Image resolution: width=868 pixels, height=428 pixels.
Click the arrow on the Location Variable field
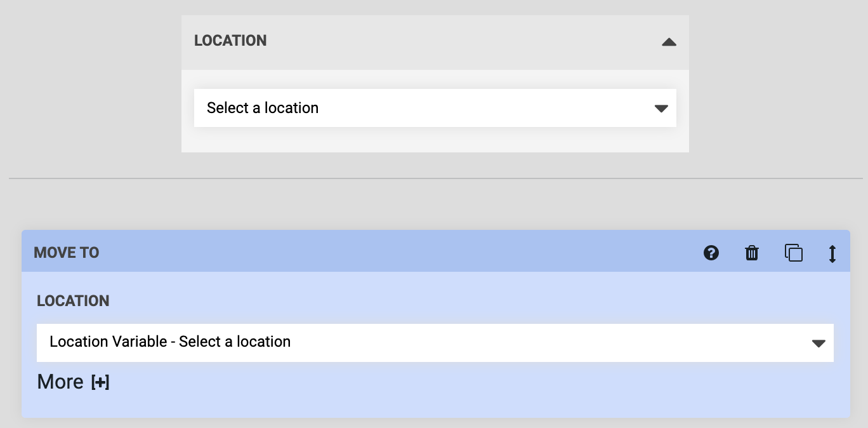(819, 344)
